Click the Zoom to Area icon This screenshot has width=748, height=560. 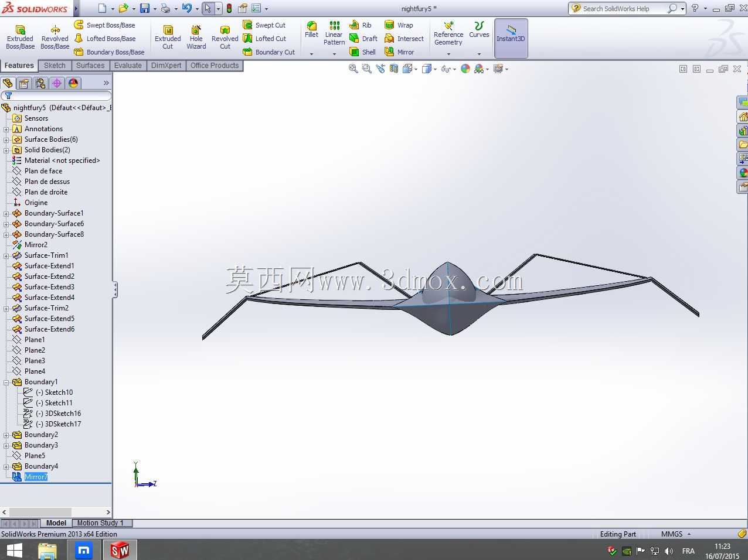(x=367, y=69)
